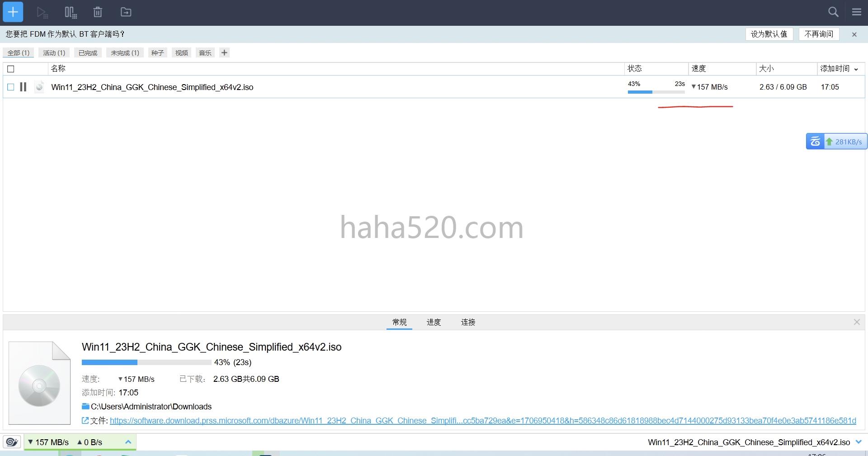Click the ISO file type icon in row
Image resolution: width=868 pixels, height=456 pixels.
39,86
